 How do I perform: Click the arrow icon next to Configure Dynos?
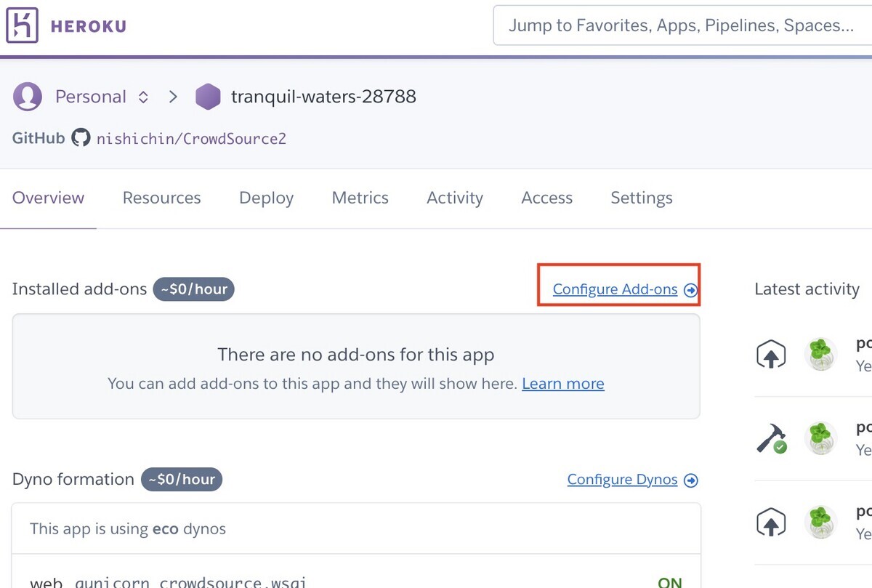coord(691,480)
